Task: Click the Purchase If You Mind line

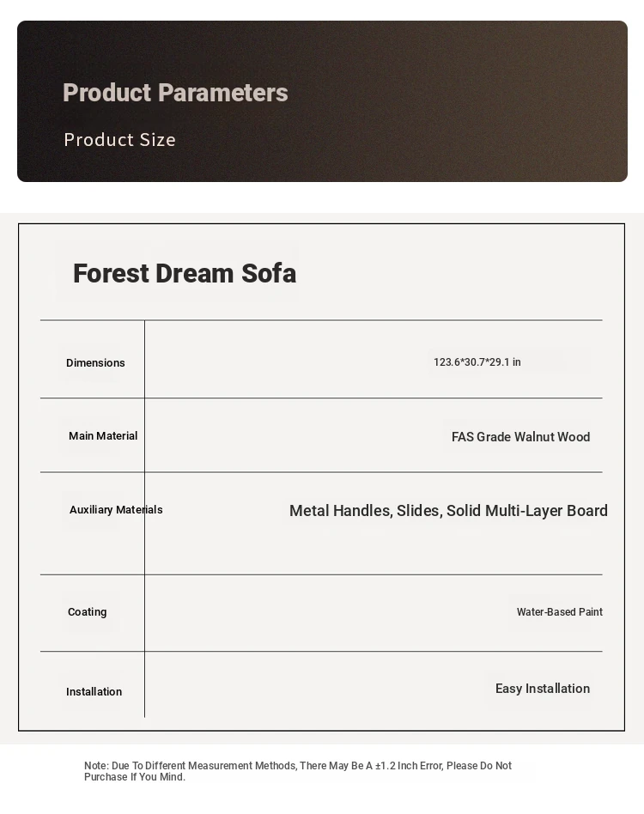Action: click(x=134, y=777)
